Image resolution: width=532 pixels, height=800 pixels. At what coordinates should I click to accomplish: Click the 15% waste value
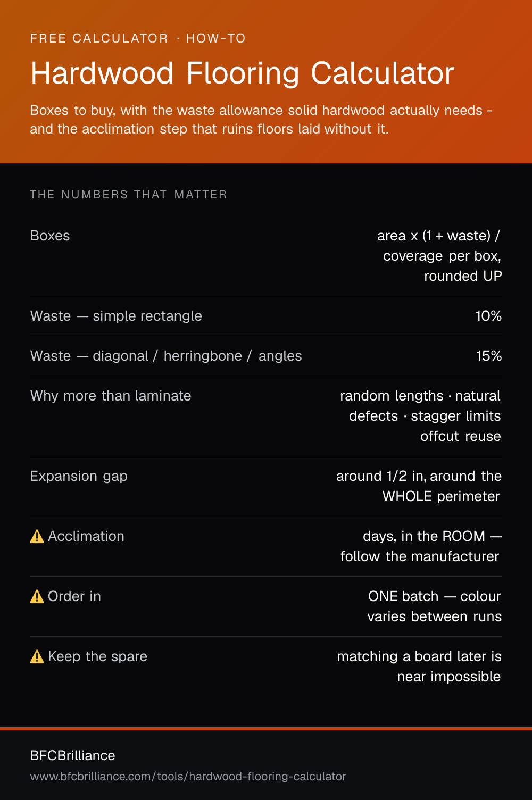[488, 356]
